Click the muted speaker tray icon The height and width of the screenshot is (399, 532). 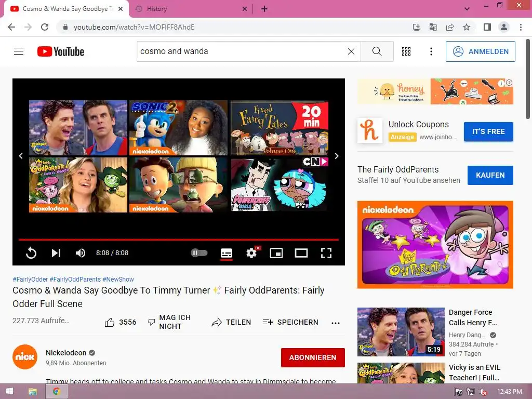coord(483,392)
